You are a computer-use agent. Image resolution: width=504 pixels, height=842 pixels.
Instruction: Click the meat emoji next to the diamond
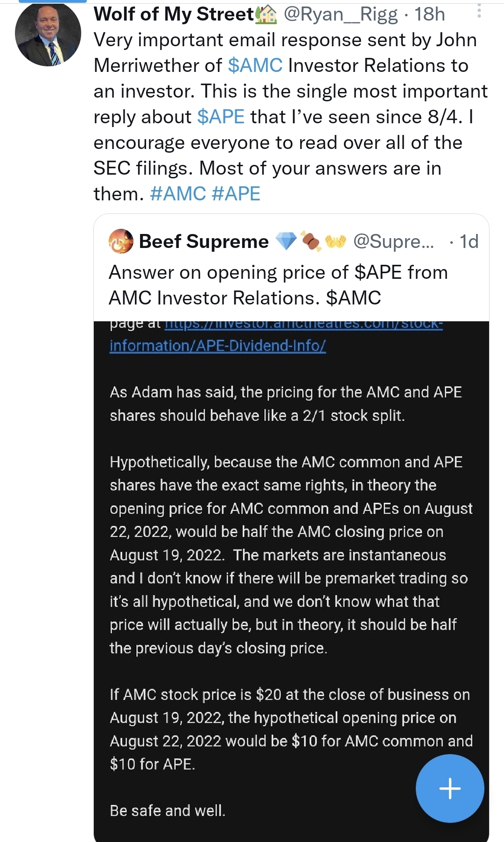click(x=310, y=242)
